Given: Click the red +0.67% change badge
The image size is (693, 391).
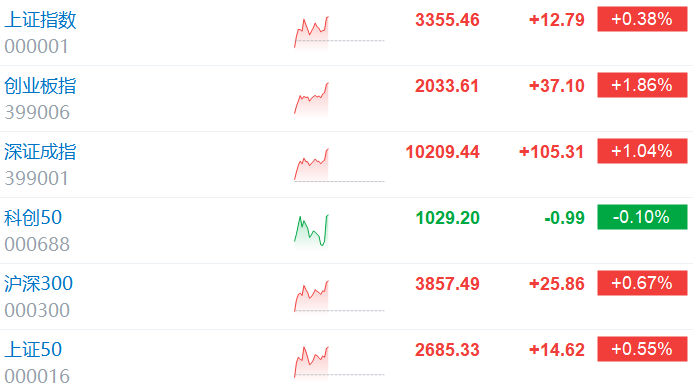Looking at the screenshot, I should coord(642,283).
